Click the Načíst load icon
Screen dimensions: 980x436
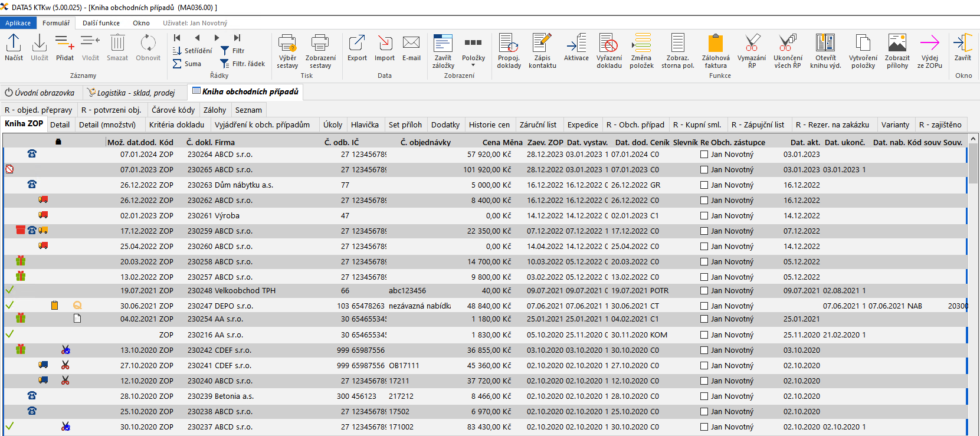pyautogui.click(x=14, y=44)
